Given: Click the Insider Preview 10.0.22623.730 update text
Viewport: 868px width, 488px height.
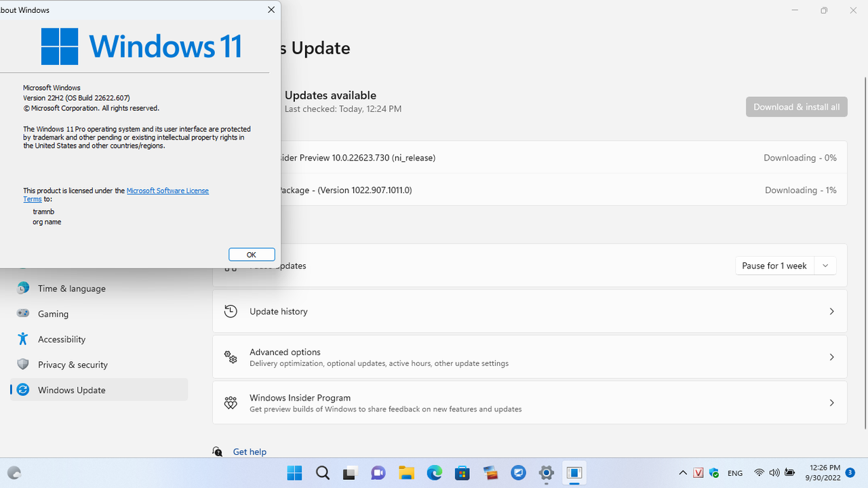Looking at the screenshot, I should point(357,158).
